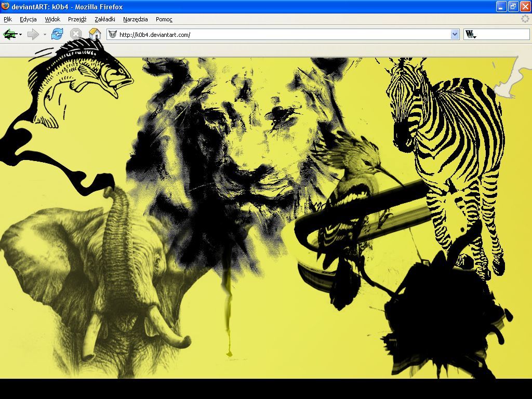Viewport: 532px width, 399px height.
Task: Close the Firefox window
Action: click(x=525, y=6)
